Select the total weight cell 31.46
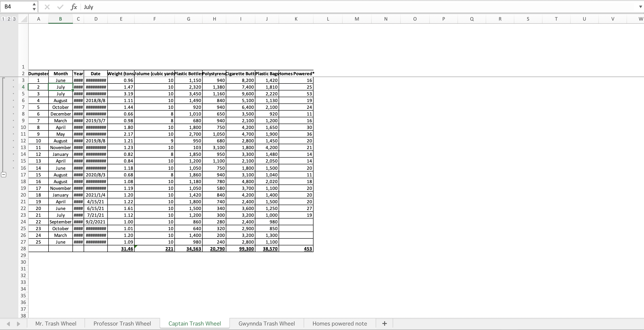This screenshot has width=644, height=330. click(x=121, y=249)
